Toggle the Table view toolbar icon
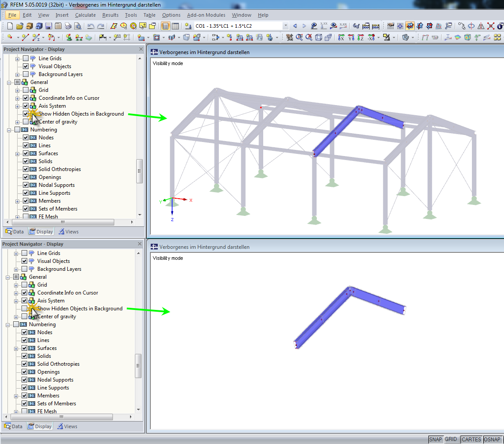Viewport: 504px width, 444px height. point(175,26)
